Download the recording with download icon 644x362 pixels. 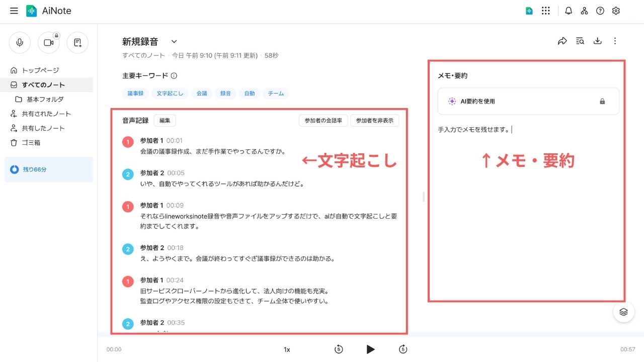598,41
